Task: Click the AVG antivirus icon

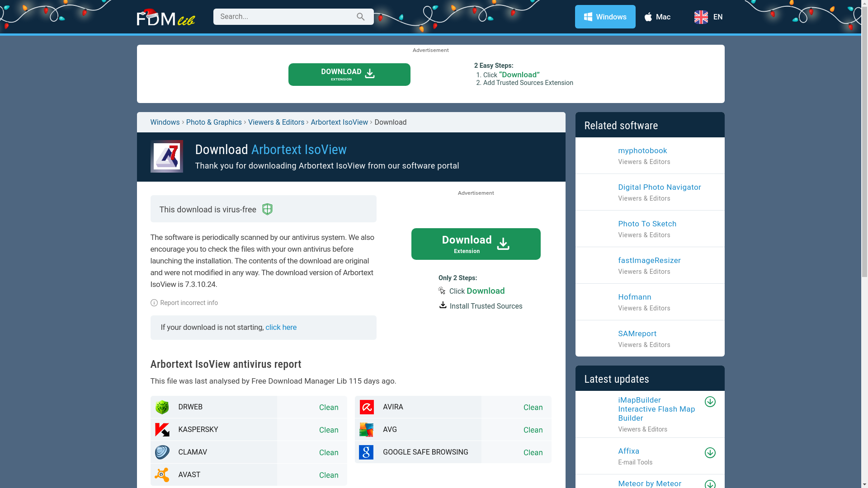Action: click(x=367, y=430)
